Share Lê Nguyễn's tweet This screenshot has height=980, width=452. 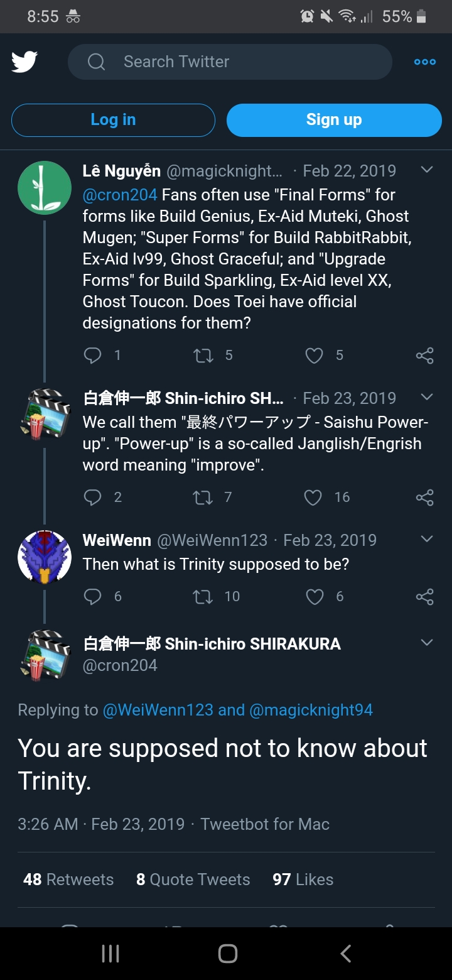[424, 356]
